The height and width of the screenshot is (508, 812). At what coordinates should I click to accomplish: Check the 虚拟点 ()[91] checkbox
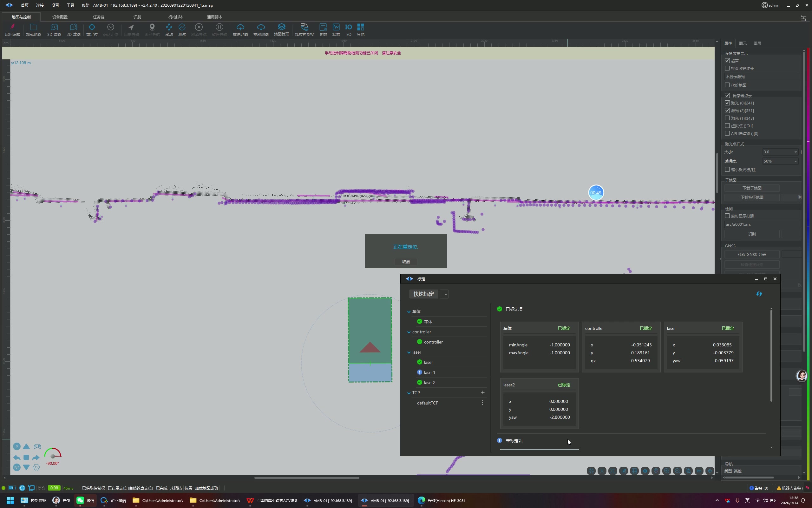pyautogui.click(x=727, y=126)
